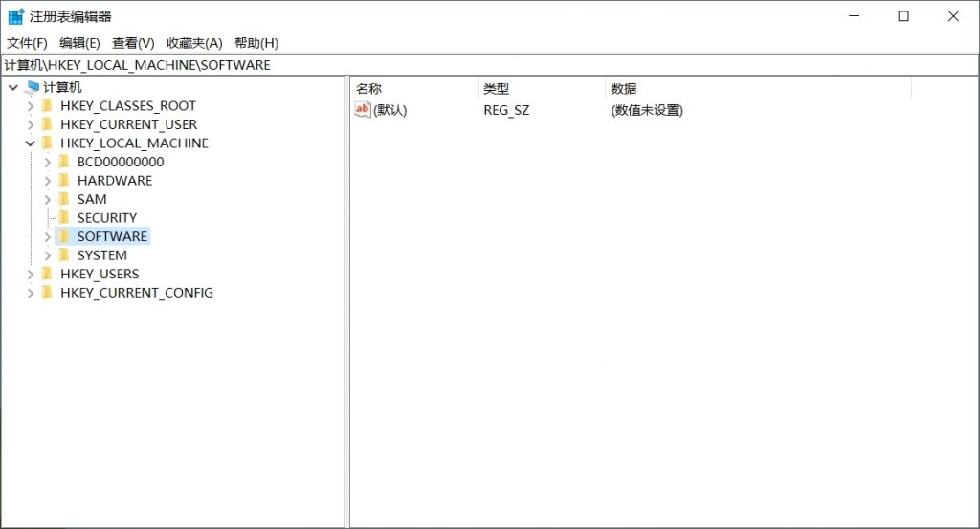Select the HKEY_USERS label
Viewport: 980px width, 529px height.
100,275
